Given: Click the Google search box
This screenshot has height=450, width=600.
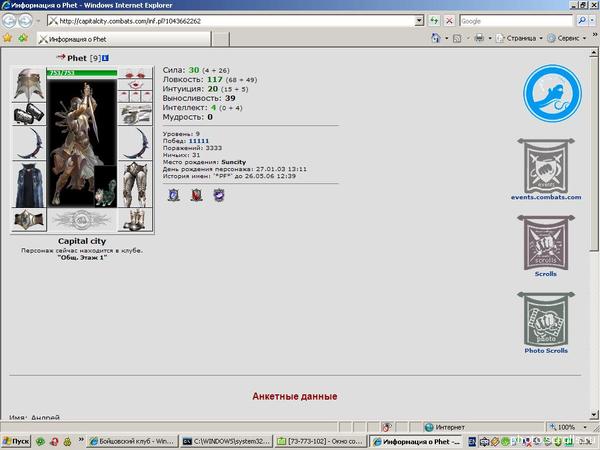Looking at the screenshot, I should 516,21.
